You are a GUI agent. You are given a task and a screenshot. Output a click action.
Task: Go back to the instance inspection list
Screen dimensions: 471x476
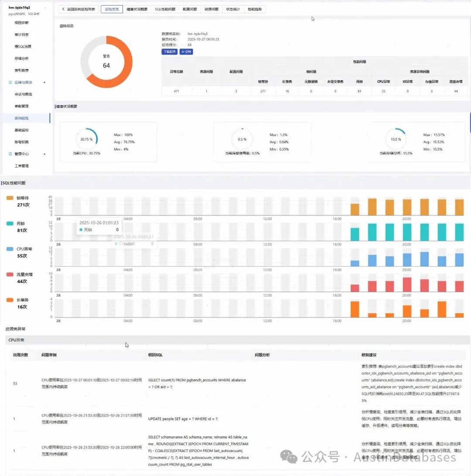coord(78,9)
